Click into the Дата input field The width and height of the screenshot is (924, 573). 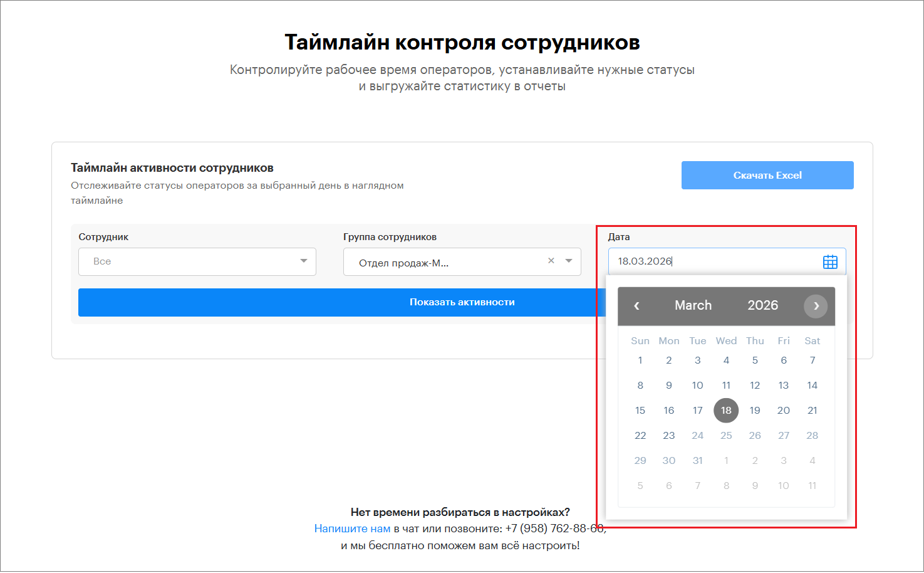pyautogui.click(x=714, y=261)
